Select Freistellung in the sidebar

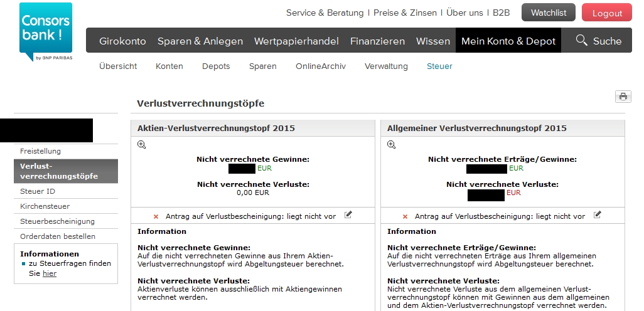40,151
